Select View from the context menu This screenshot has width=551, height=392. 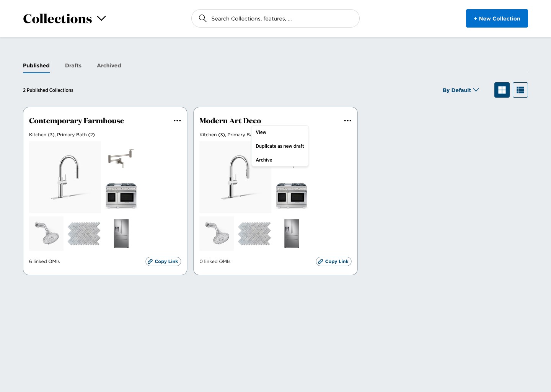(x=261, y=132)
